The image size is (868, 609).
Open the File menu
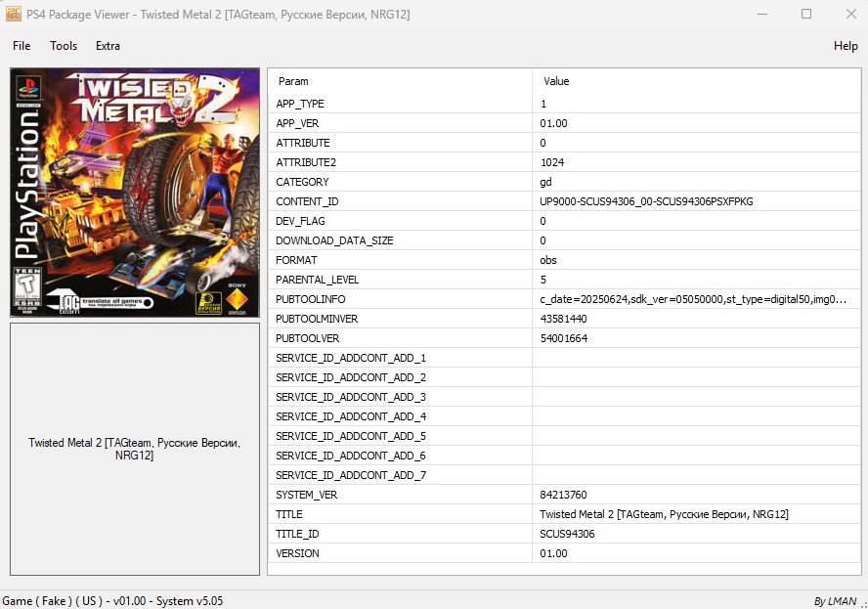click(x=22, y=46)
